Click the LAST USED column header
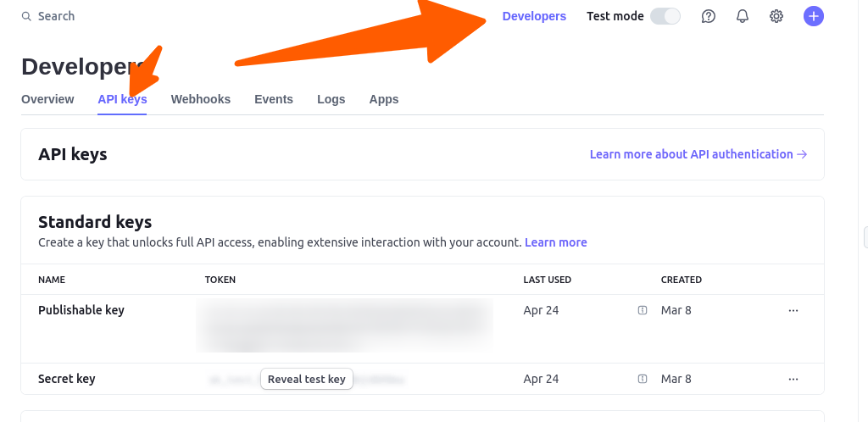This screenshot has height=422, width=868. 547,280
